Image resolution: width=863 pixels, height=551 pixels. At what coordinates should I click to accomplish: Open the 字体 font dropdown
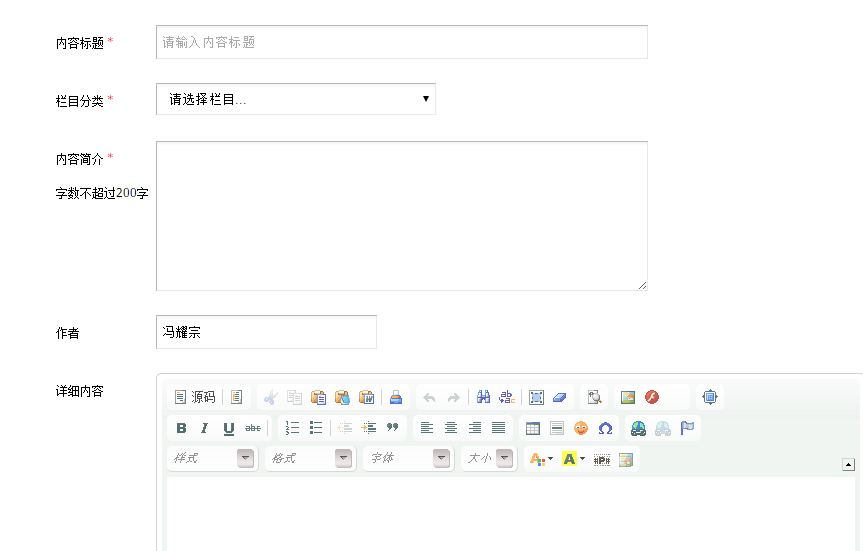pos(408,459)
